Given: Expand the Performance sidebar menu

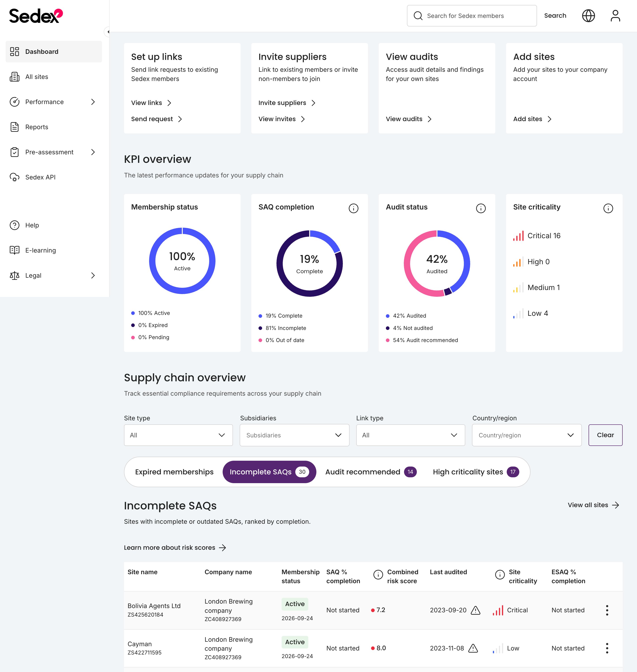Looking at the screenshot, I should pos(44,102).
